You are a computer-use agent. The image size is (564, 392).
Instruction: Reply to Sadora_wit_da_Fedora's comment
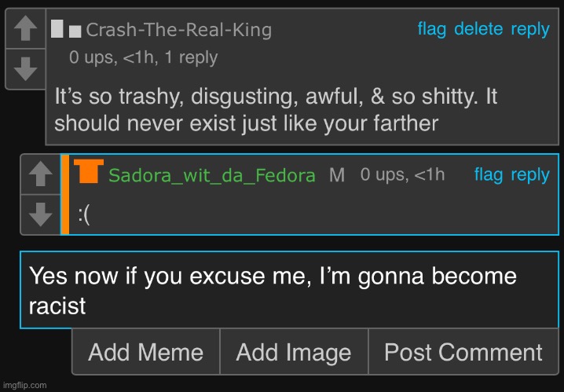530,174
